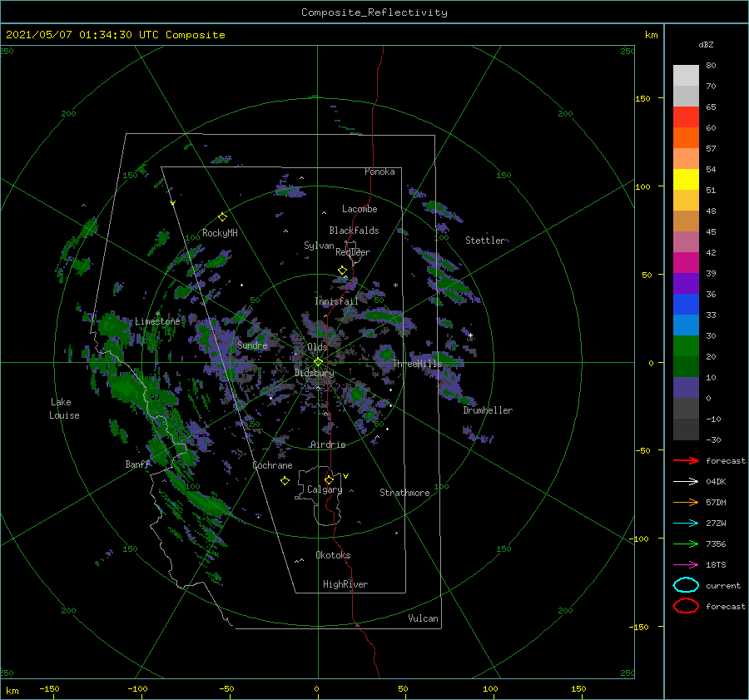This screenshot has width=749, height=700.
Task: Click the Vulcan town label
Action: tap(424, 618)
